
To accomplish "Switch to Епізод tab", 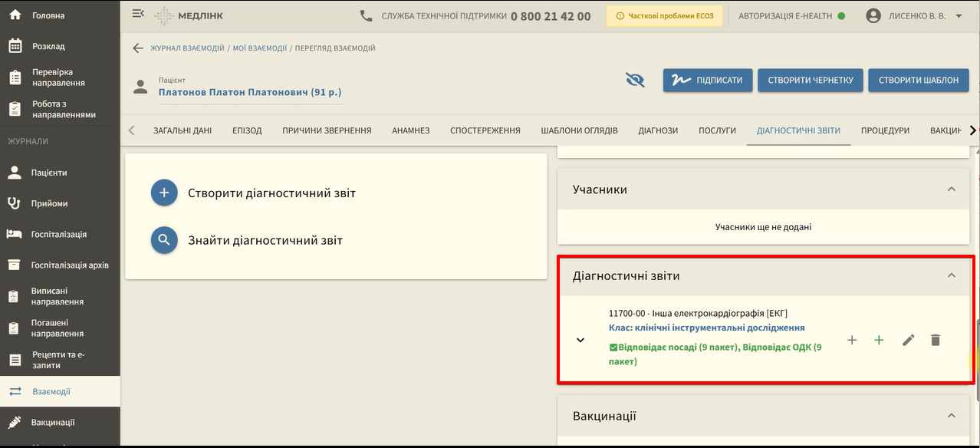I will pyautogui.click(x=247, y=130).
